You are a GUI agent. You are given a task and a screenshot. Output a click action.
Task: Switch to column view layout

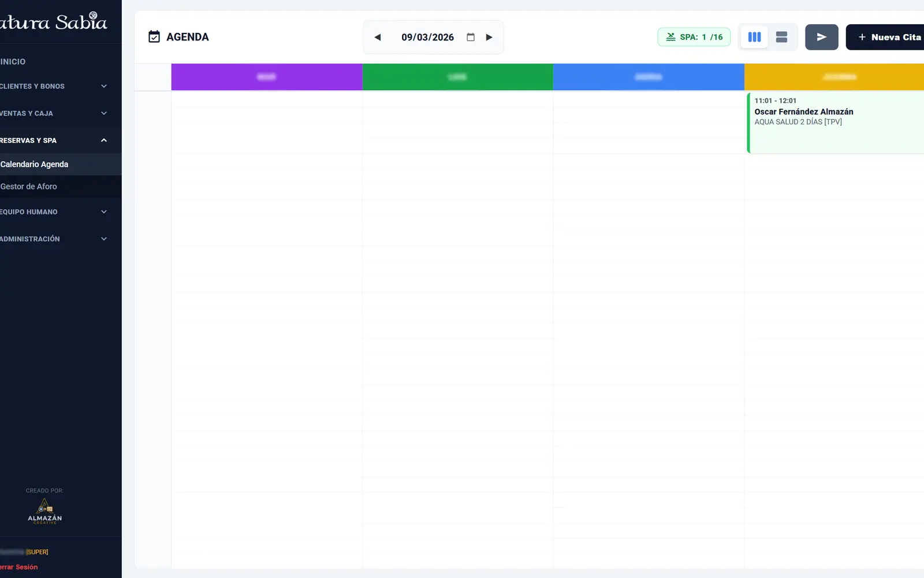tap(754, 37)
